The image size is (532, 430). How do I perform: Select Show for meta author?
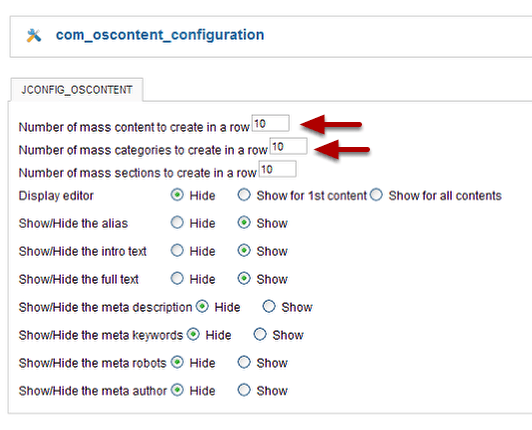point(244,390)
